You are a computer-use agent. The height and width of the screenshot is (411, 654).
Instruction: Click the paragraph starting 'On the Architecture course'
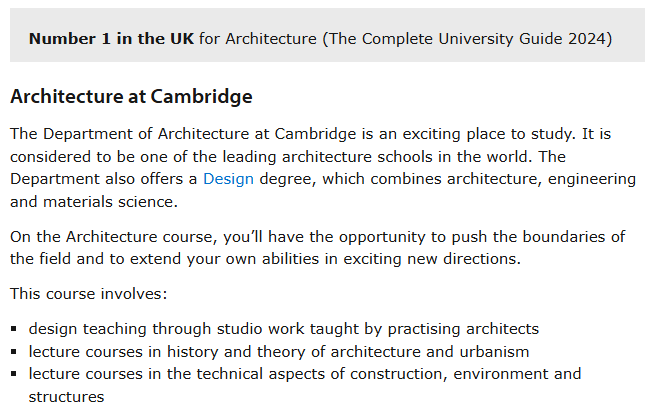tap(317, 248)
